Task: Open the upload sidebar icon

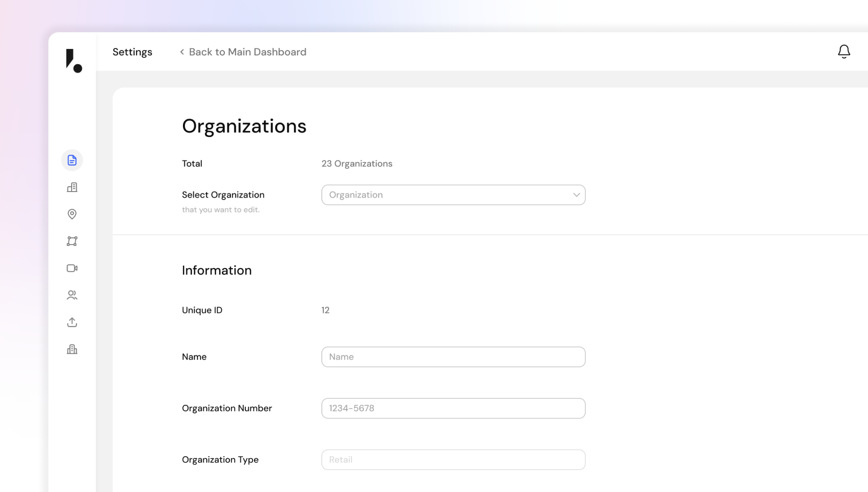Action: (72, 322)
